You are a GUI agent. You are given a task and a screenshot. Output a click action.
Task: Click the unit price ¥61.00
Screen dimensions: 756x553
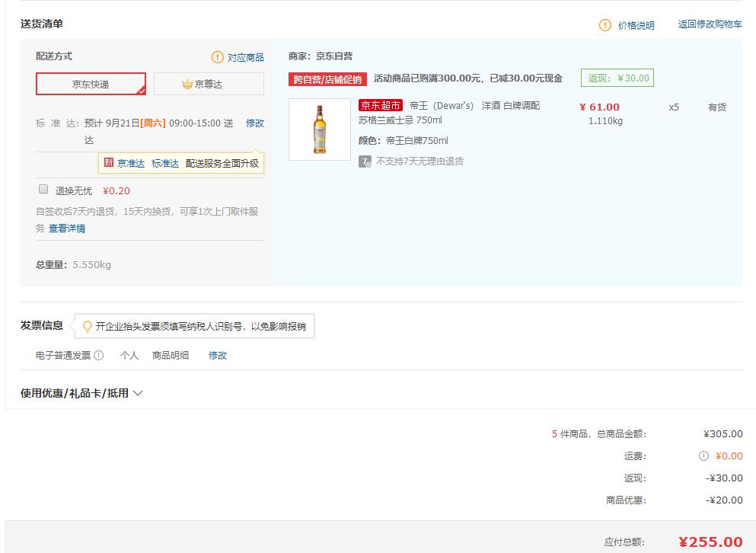click(x=599, y=107)
